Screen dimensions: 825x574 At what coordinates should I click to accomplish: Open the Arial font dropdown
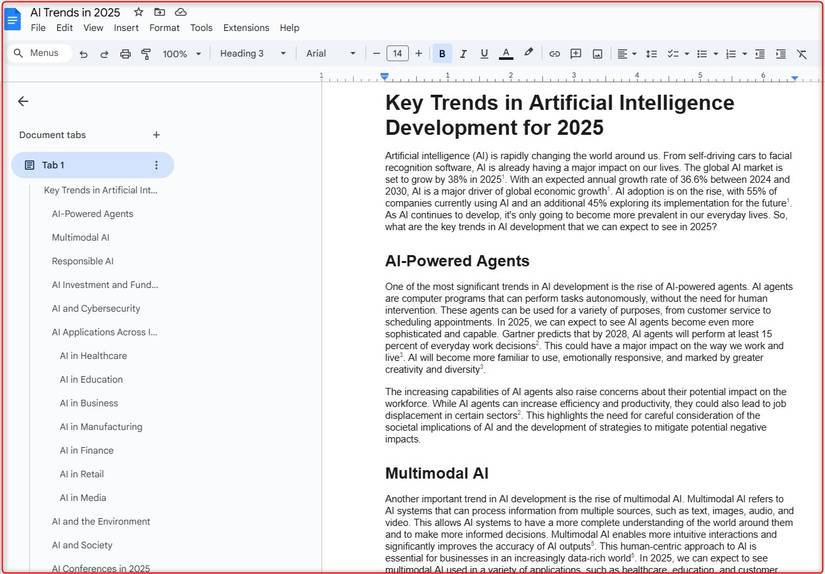click(330, 54)
